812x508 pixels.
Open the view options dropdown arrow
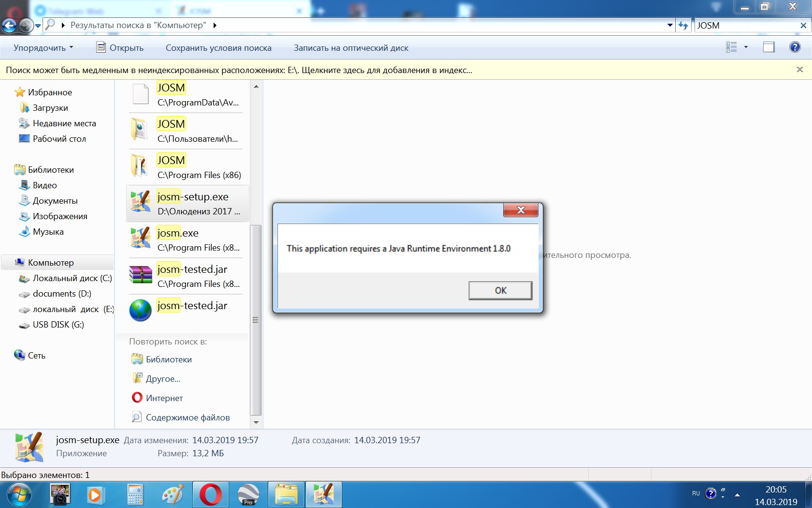click(746, 47)
